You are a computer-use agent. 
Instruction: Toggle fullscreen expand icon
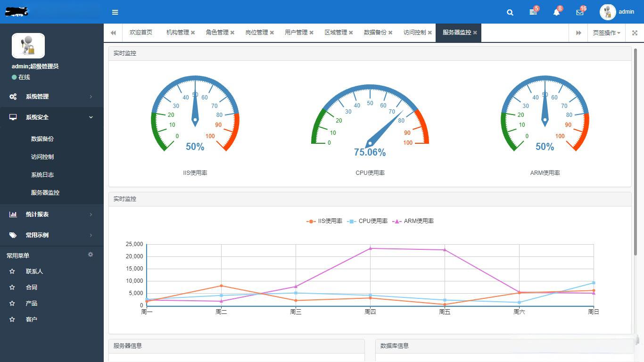point(635,33)
